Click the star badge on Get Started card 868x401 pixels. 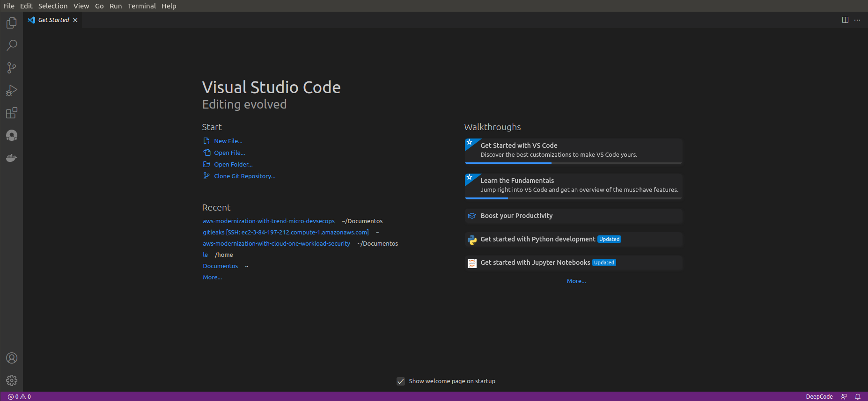470,143
